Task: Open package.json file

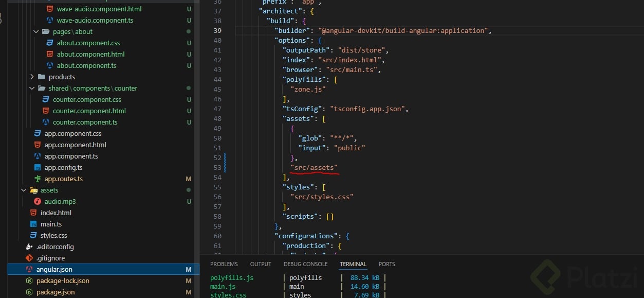Action: point(56,292)
